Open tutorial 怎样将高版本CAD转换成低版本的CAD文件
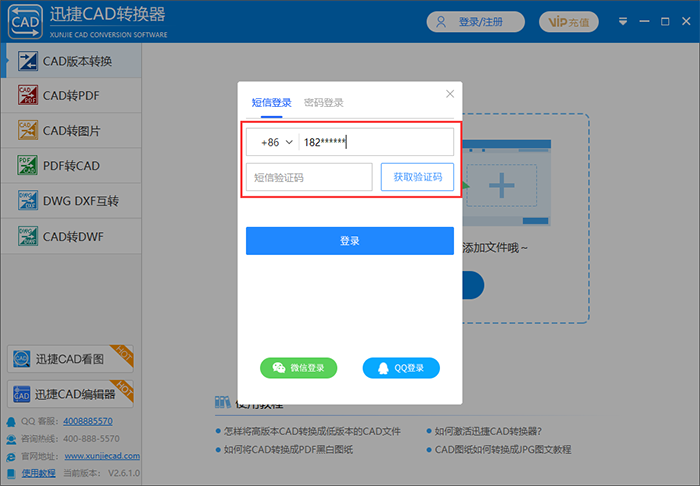 pyautogui.click(x=312, y=431)
